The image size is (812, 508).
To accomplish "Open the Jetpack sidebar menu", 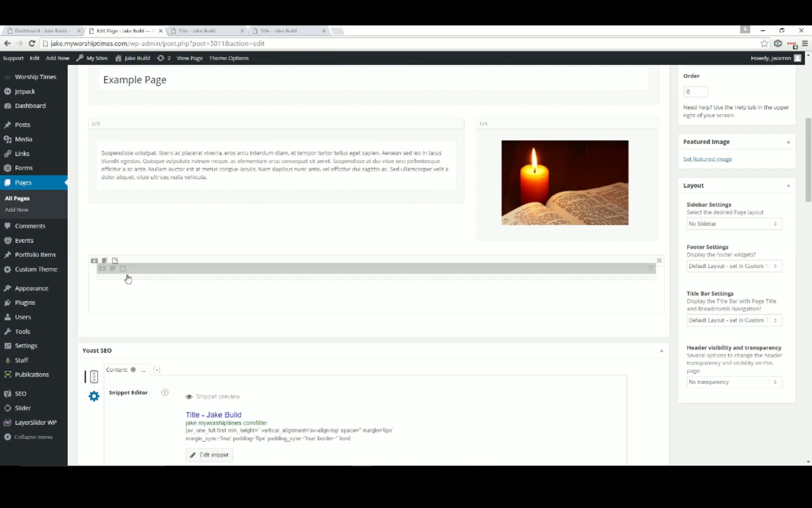I will coord(25,91).
